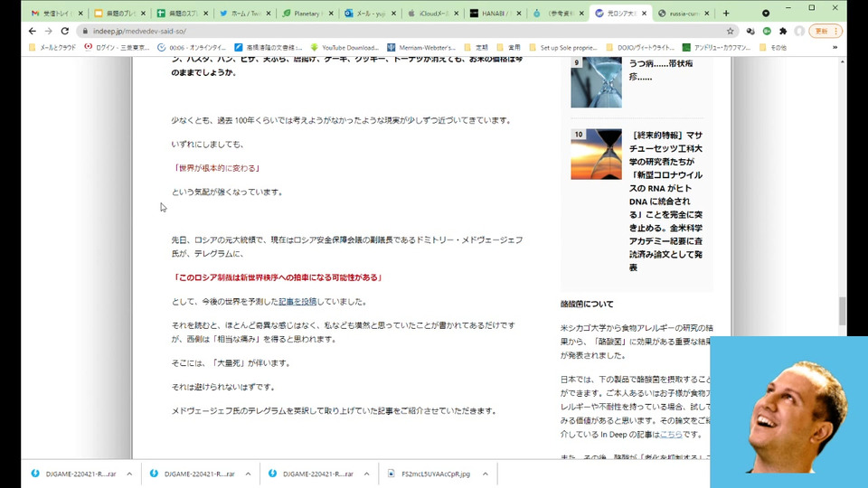Close the Planetary tab

coord(331,14)
